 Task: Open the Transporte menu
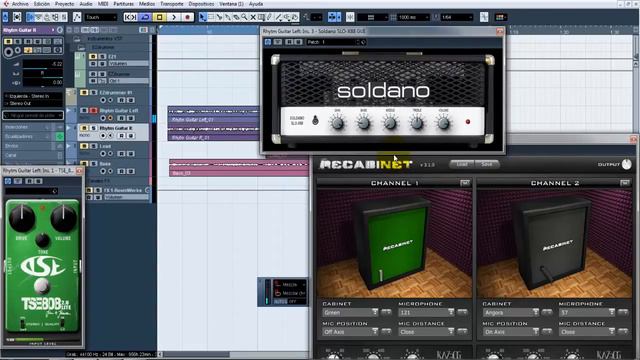point(171,4)
